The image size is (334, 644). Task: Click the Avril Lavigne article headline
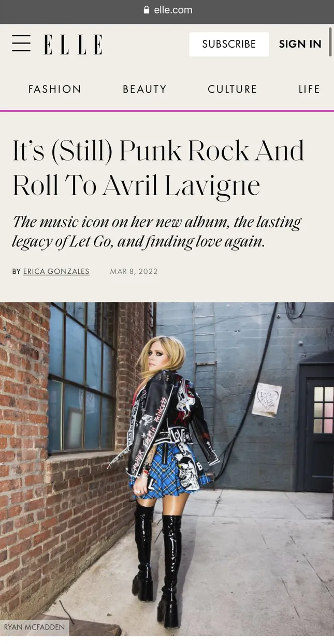[158, 168]
